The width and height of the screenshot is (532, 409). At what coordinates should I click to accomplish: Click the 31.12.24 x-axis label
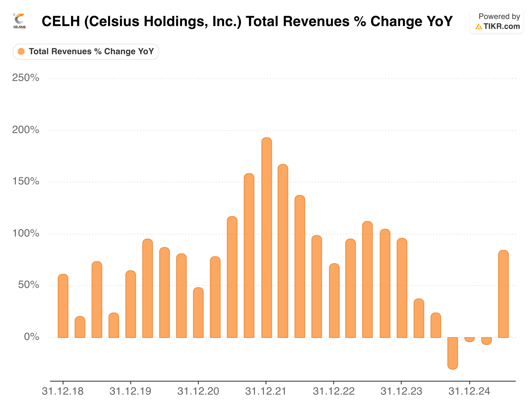pyautogui.click(x=469, y=391)
